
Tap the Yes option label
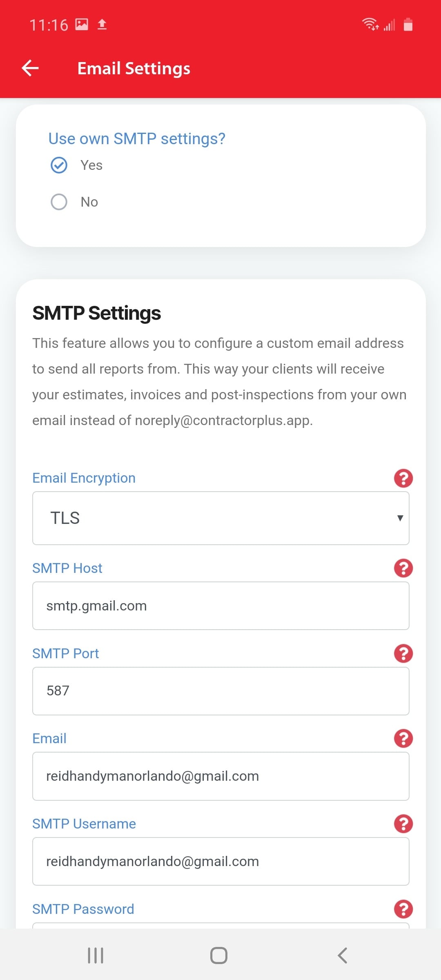click(x=91, y=165)
